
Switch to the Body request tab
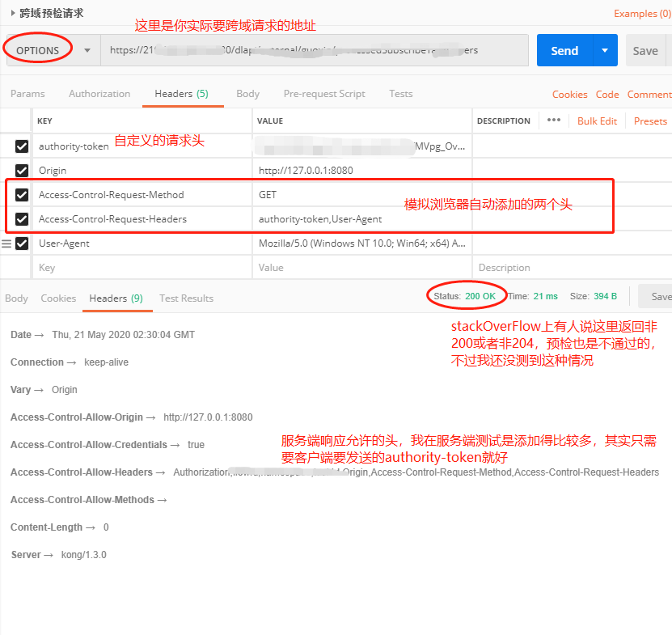tap(247, 94)
